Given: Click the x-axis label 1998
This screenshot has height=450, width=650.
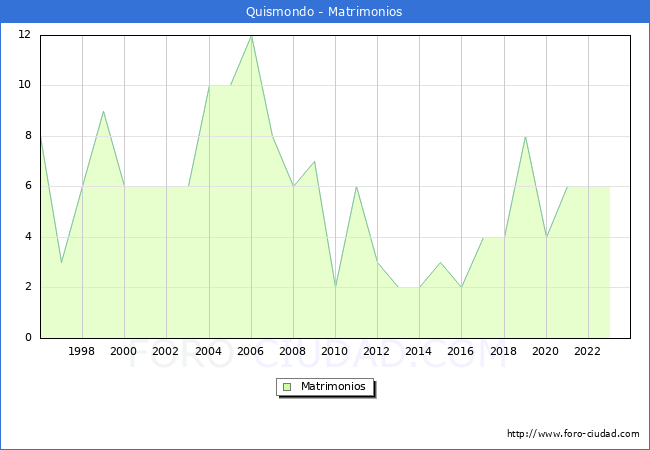Looking at the screenshot, I should pos(81,351).
